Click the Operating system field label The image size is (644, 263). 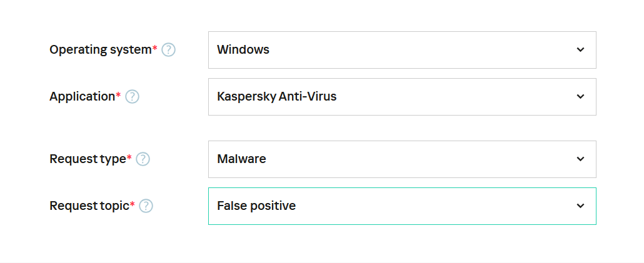(100, 50)
